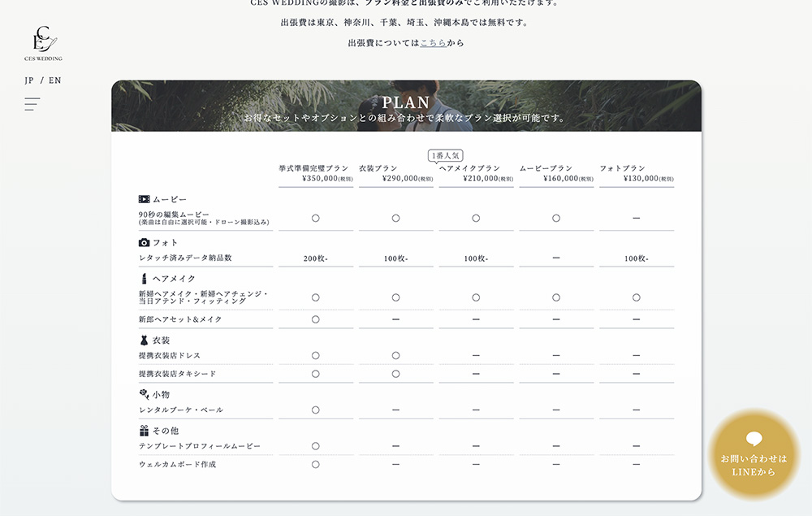
Task: Click the lipstick icon beside ヘアメイク
Action: [x=144, y=279]
